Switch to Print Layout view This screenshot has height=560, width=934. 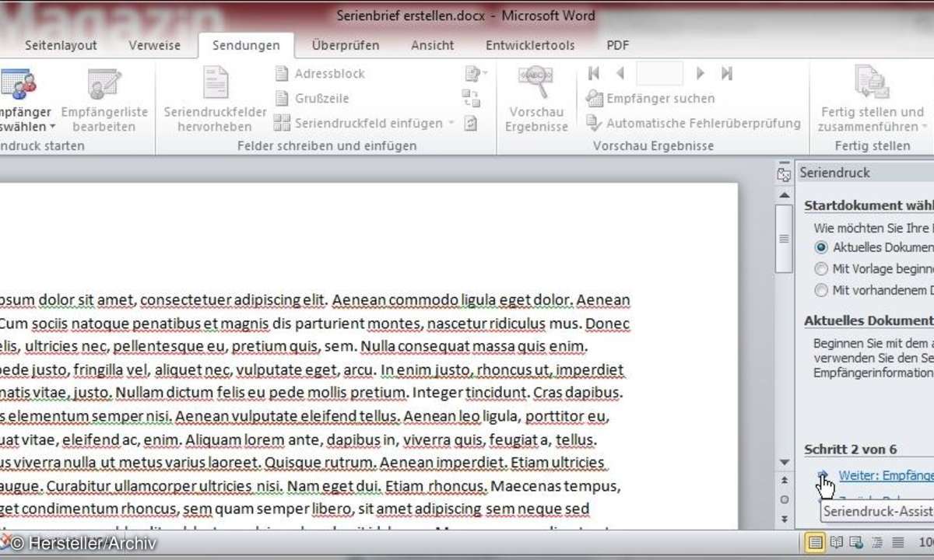[x=816, y=541]
